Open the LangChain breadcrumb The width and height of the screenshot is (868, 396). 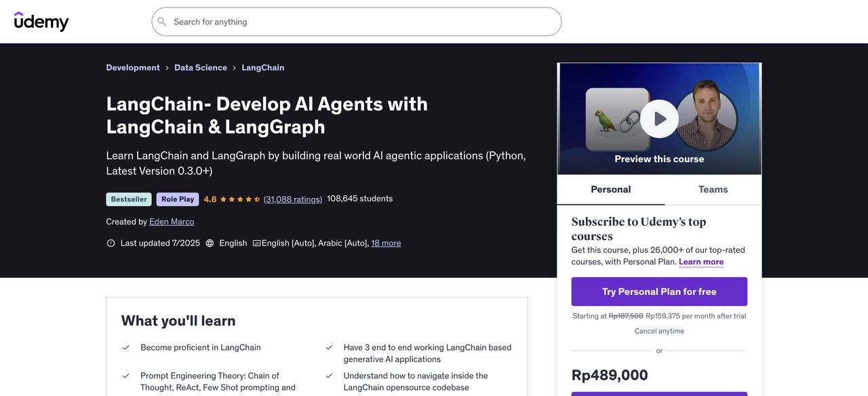(263, 68)
